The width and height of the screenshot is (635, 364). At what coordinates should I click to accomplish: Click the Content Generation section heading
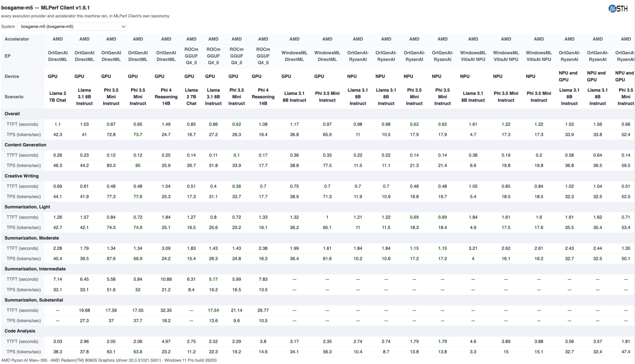click(x=25, y=145)
